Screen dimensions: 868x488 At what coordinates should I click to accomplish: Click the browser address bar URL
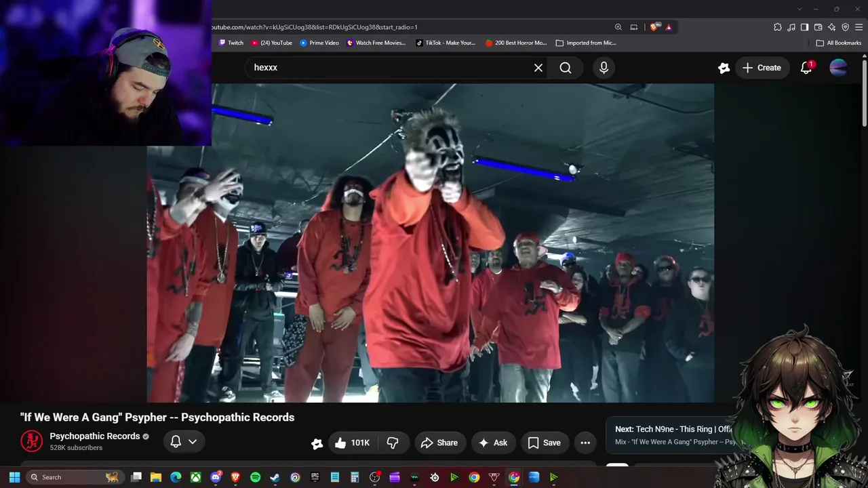315,27
